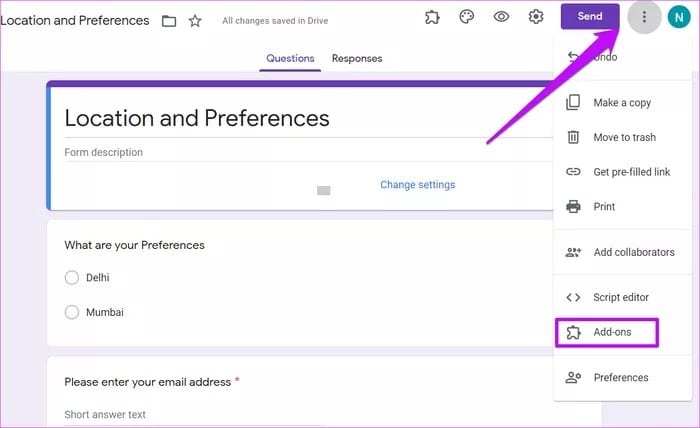Select Add collaborators menu entry
This screenshot has height=428, width=700.
click(622, 252)
